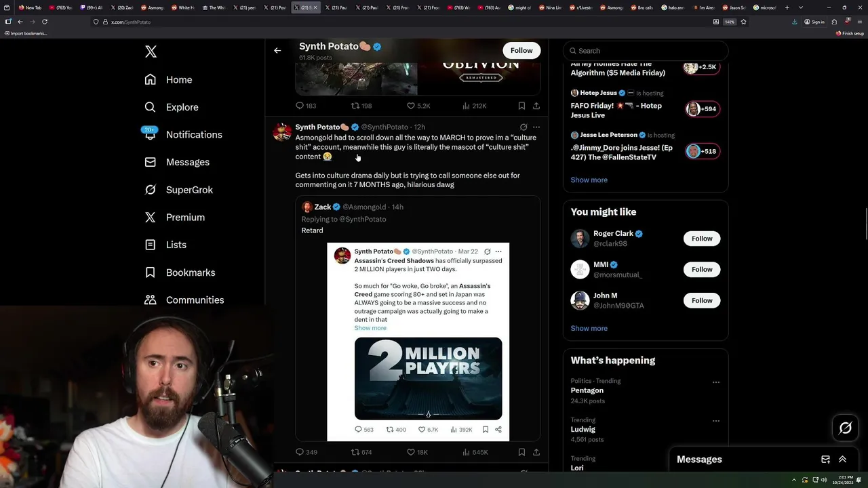The image size is (868, 488).
Task: Open Zack @Asmongold quoted post
Action: 418,319
